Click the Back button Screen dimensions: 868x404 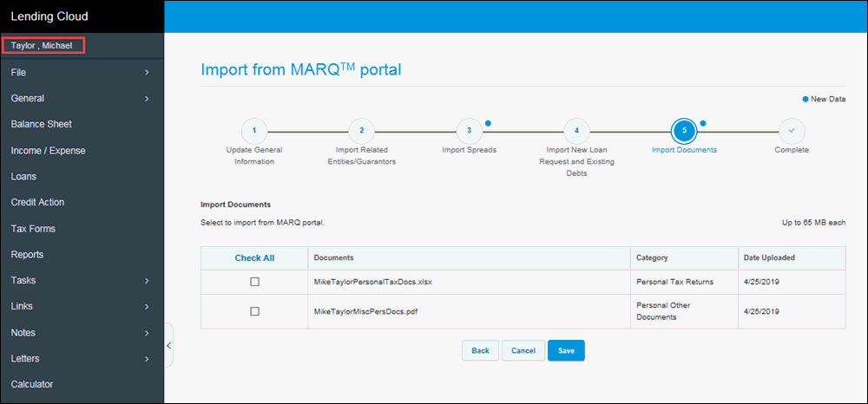[x=481, y=350]
